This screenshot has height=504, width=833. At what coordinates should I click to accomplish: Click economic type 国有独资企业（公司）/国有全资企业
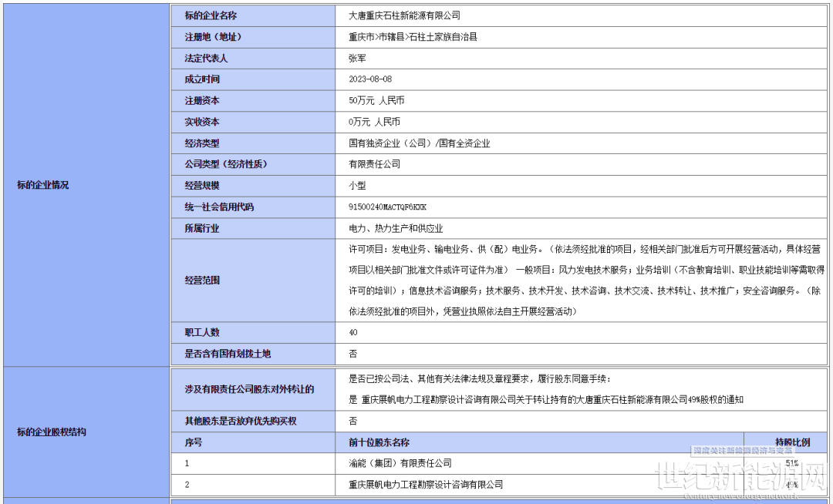(419, 143)
